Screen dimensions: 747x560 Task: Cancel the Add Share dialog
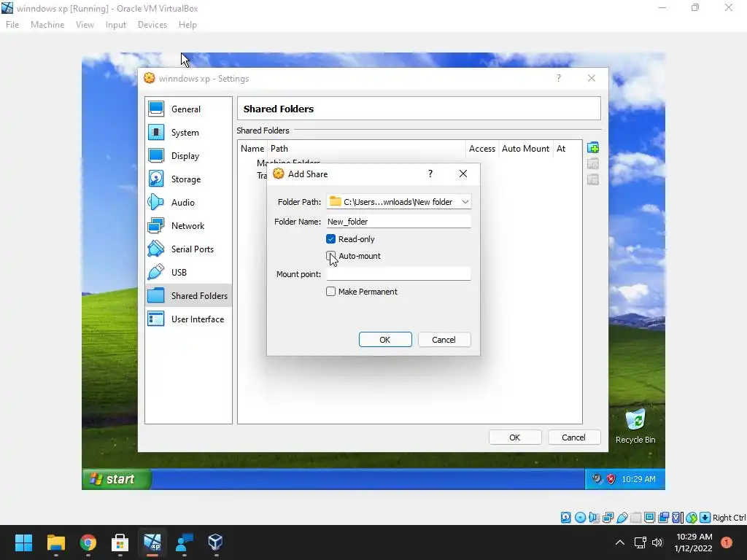(x=444, y=340)
